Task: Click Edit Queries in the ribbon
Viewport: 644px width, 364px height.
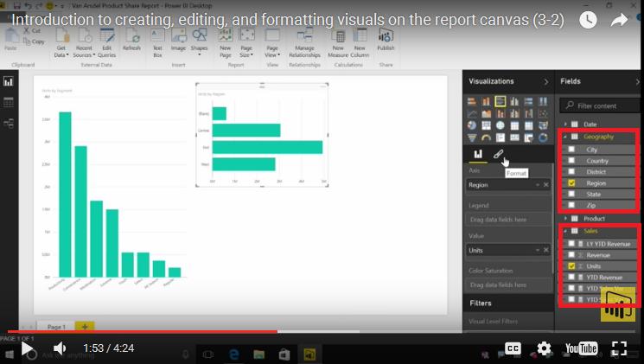Action: [107, 42]
